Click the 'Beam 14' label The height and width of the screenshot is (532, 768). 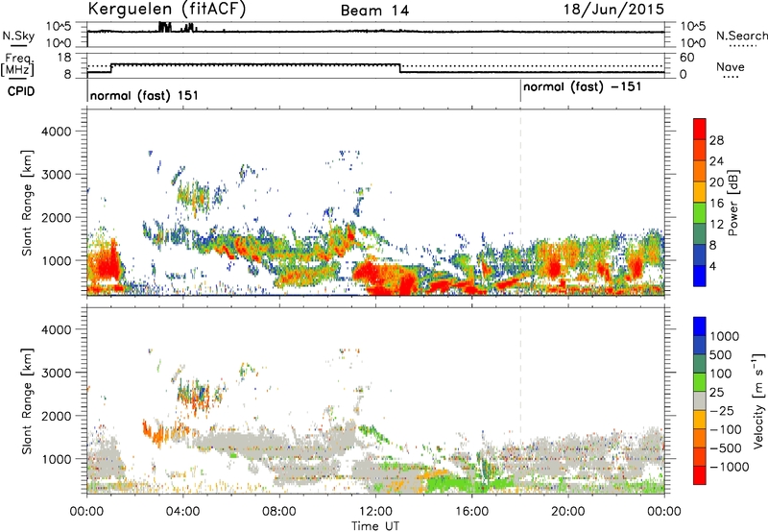click(374, 11)
